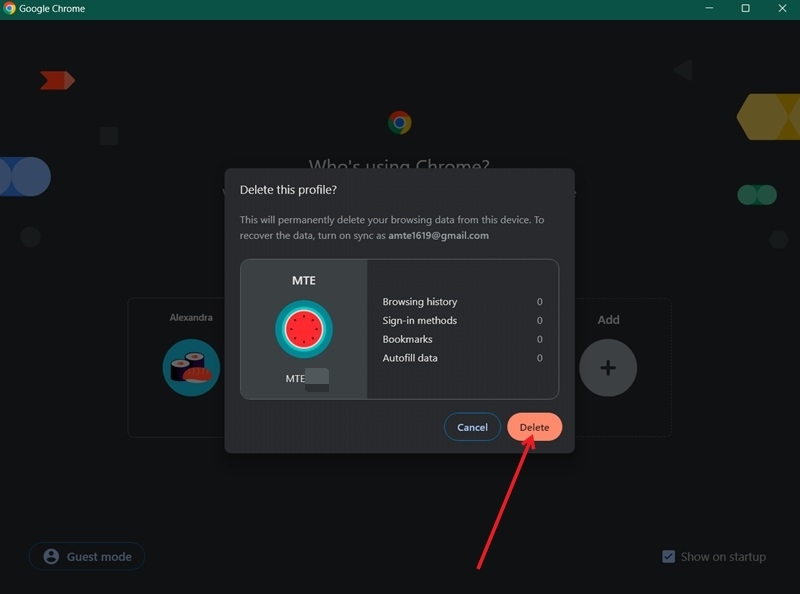Open Guest mode
The image size is (800, 594).
point(86,556)
